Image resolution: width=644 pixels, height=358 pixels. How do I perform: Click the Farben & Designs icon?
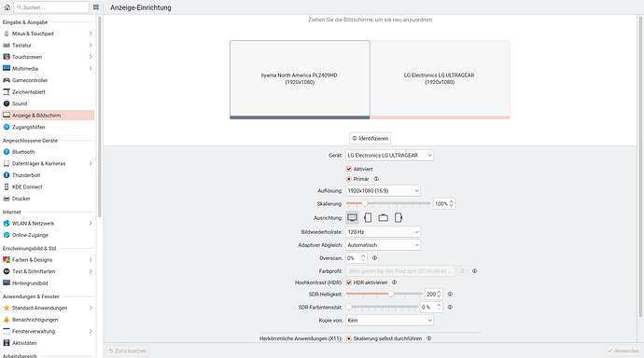pos(7,259)
